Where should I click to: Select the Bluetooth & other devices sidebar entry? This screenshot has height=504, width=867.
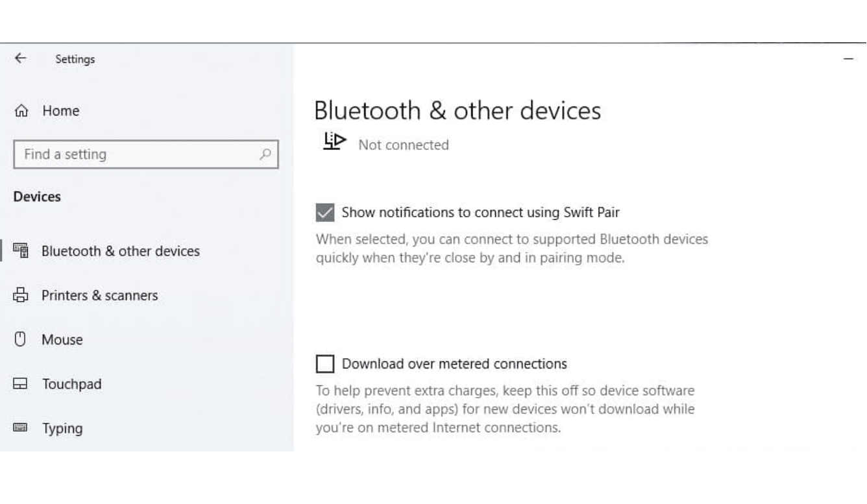121,251
